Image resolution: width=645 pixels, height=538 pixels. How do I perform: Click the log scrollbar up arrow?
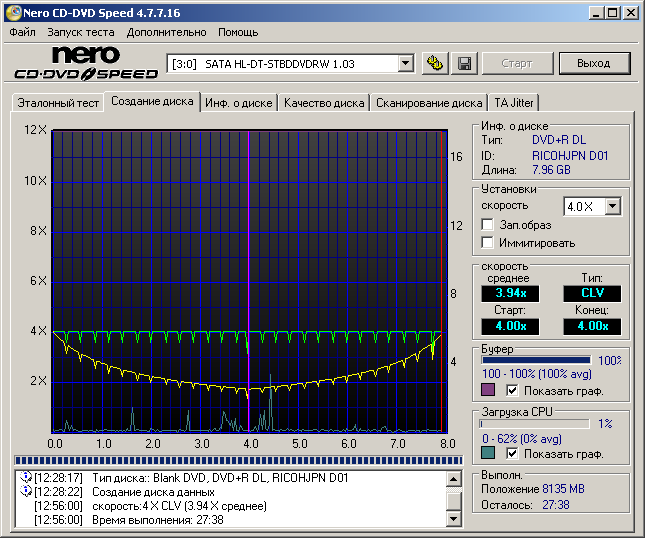[x=454, y=478]
